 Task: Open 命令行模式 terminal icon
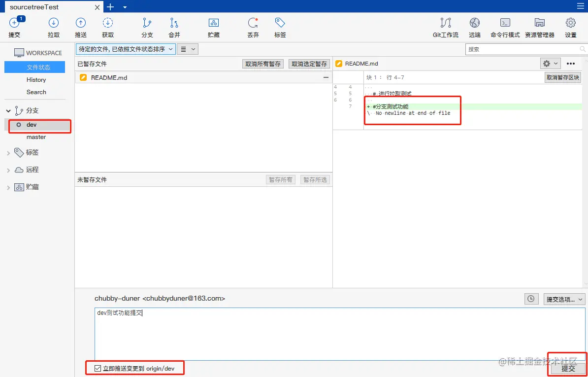(505, 23)
